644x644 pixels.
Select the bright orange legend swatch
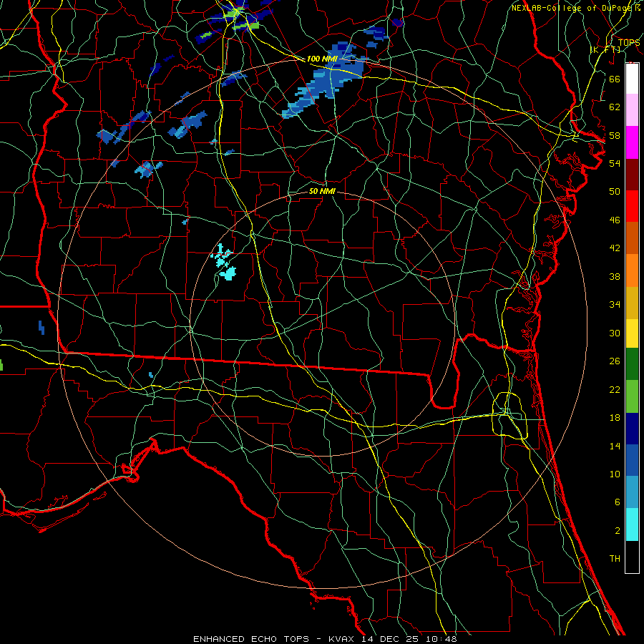pyautogui.click(x=632, y=270)
